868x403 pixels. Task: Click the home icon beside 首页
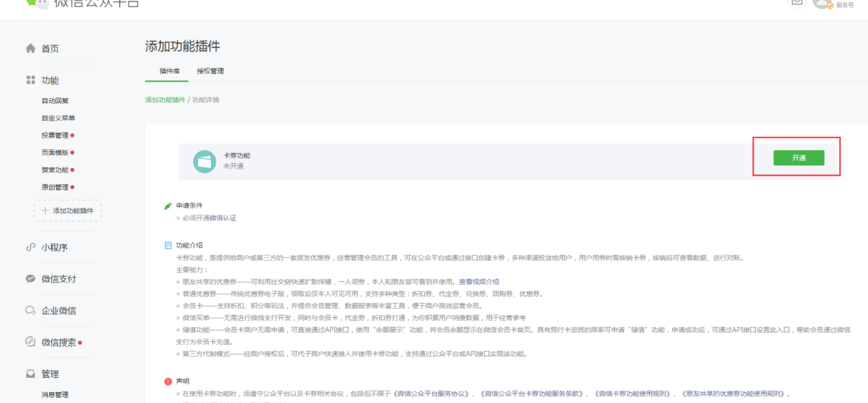(31, 49)
